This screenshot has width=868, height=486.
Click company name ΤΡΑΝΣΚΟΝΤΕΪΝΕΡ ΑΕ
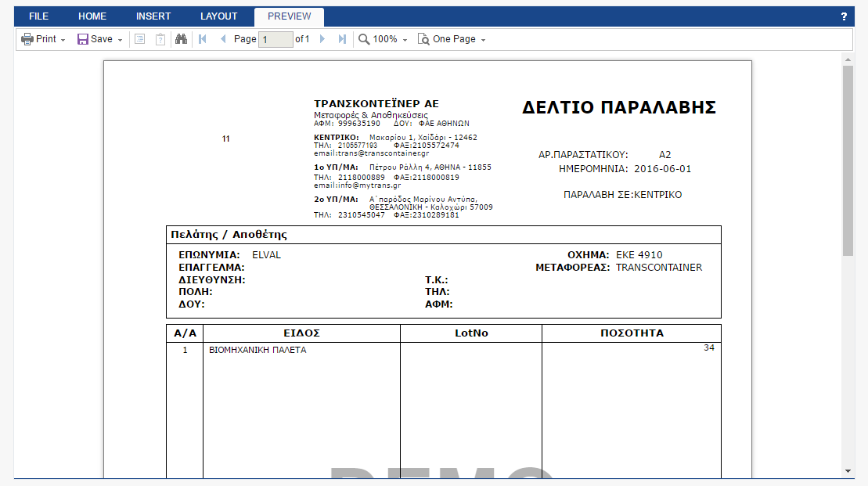tap(376, 103)
